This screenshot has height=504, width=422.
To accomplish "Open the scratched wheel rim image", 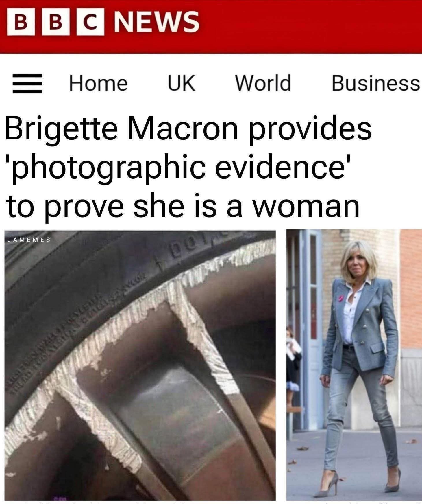I will [140, 365].
